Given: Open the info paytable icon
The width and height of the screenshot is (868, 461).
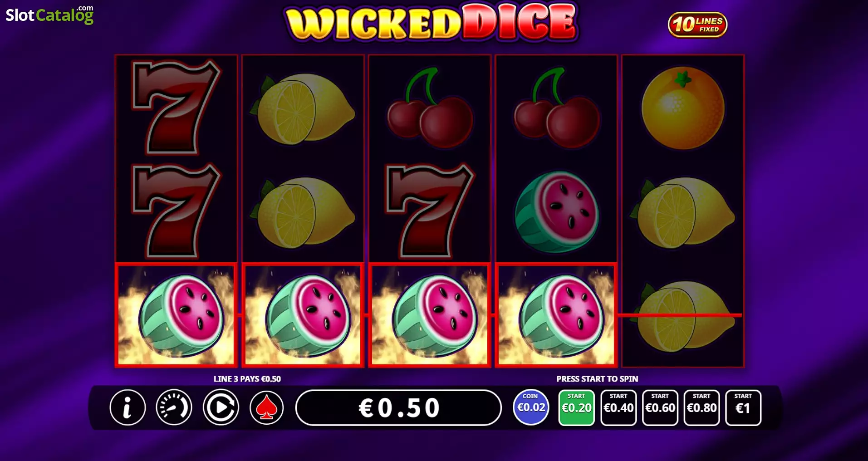Looking at the screenshot, I should (x=128, y=407).
